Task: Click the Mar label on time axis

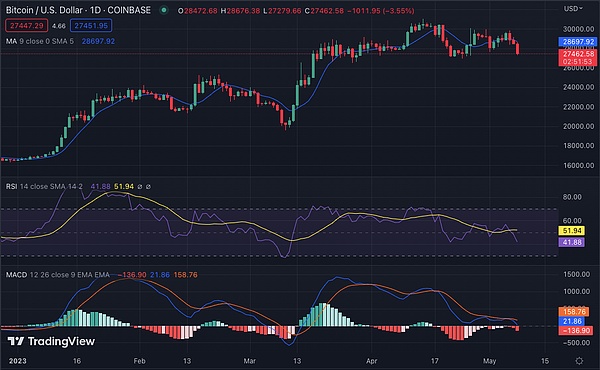Action: 249,361
